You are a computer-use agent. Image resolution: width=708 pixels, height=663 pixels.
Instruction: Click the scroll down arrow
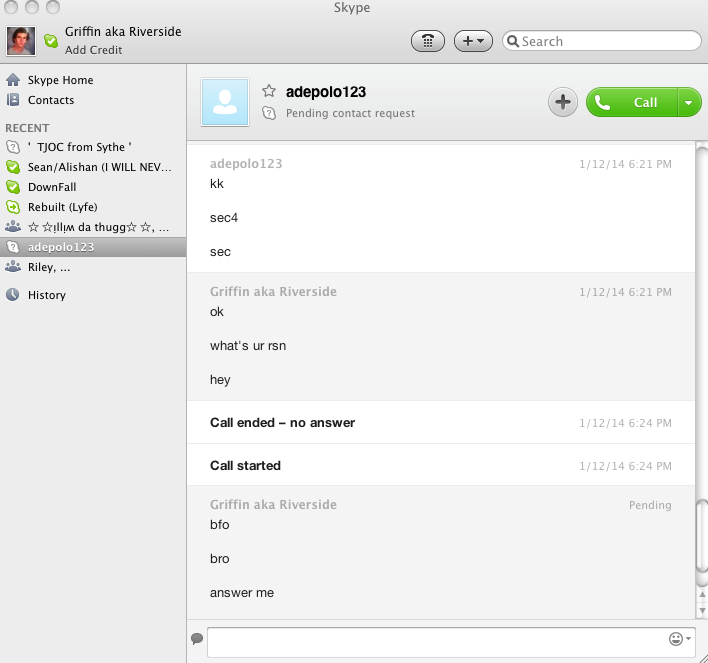click(x=702, y=611)
